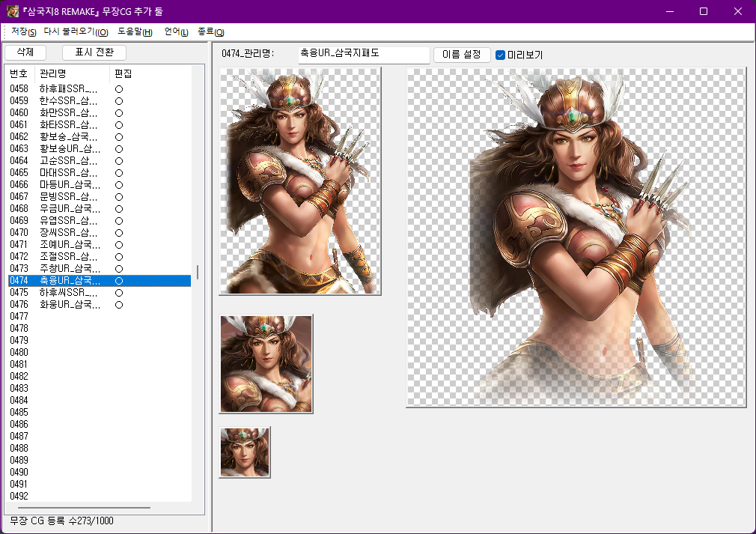Select row 0476 화웅UR
Screen dimensions: 756x534
click(x=100, y=304)
